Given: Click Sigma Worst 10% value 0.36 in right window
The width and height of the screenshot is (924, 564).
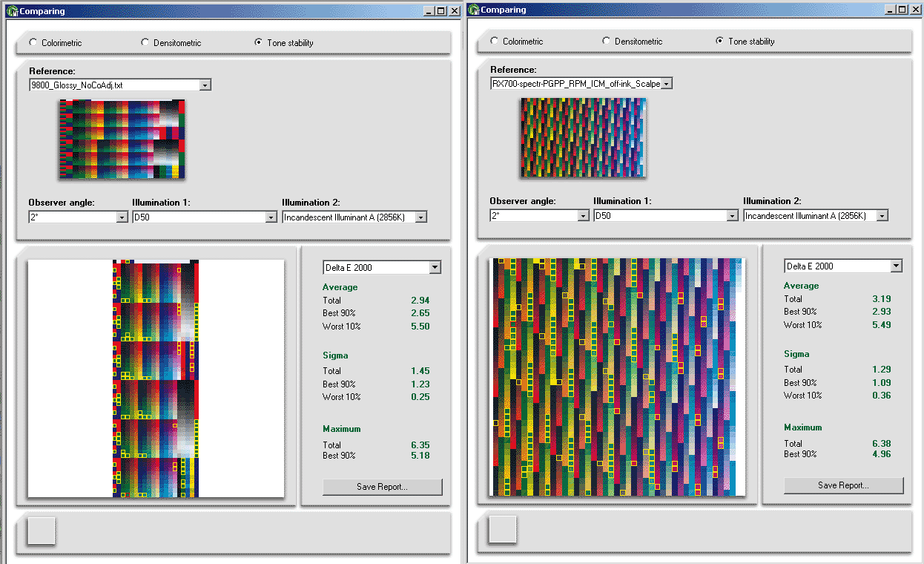Looking at the screenshot, I should tap(882, 396).
